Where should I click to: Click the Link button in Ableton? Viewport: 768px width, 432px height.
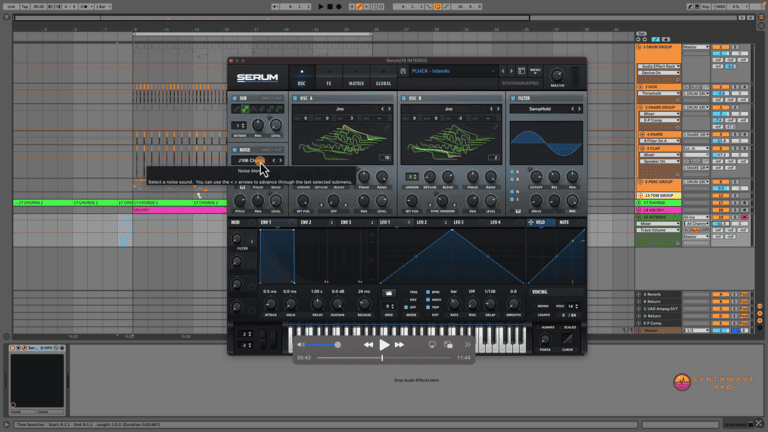pyautogui.click(x=11, y=7)
